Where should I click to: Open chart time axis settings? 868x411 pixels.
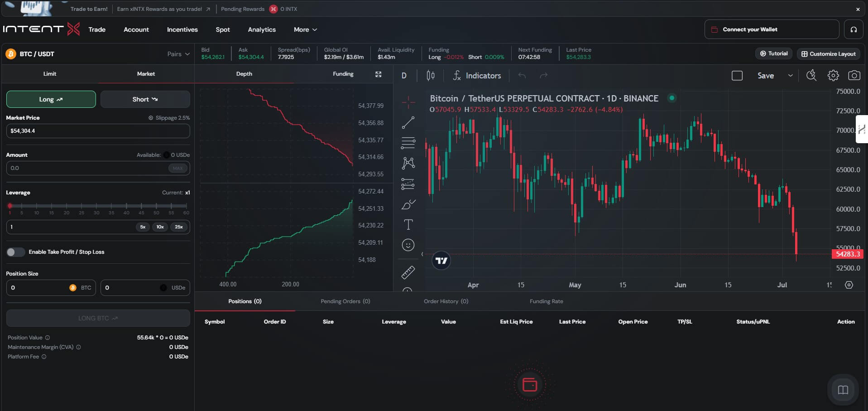pyautogui.click(x=849, y=285)
